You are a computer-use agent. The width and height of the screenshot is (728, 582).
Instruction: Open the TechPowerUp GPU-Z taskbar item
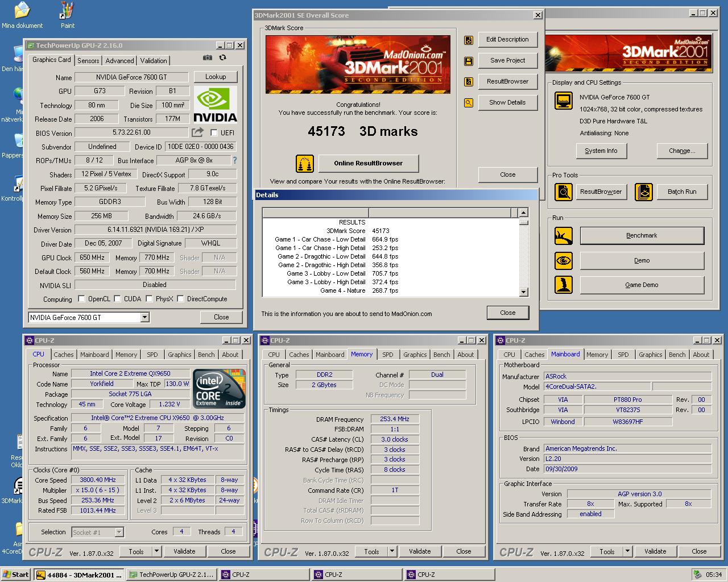tap(171, 575)
